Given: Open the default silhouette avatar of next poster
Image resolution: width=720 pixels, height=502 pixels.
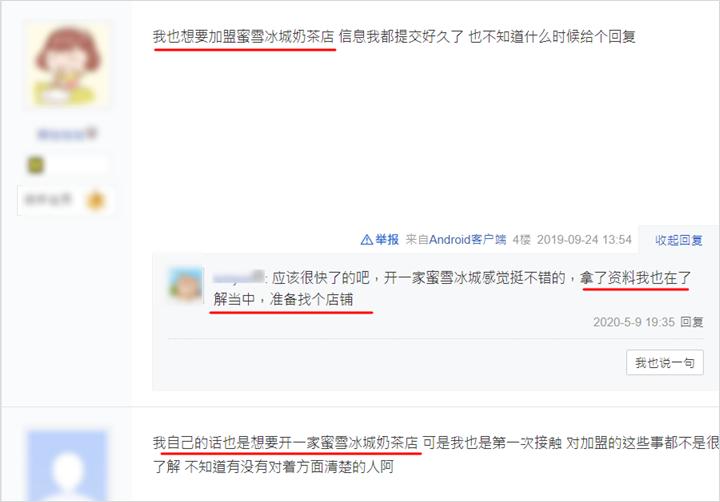Looking at the screenshot, I should (67, 465).
